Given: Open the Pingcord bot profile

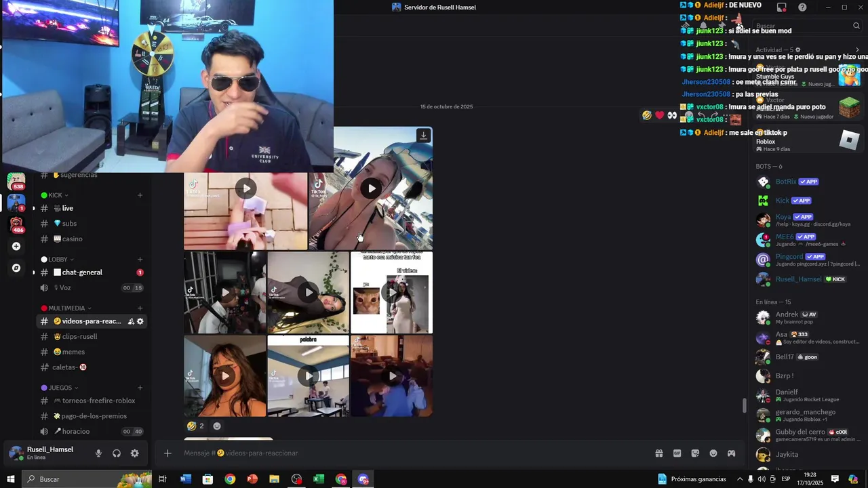Looking at the screenshot, I should point(808,260).
